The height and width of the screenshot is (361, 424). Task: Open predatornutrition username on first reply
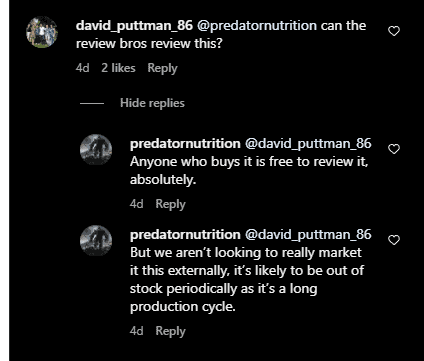pos(185,144)
